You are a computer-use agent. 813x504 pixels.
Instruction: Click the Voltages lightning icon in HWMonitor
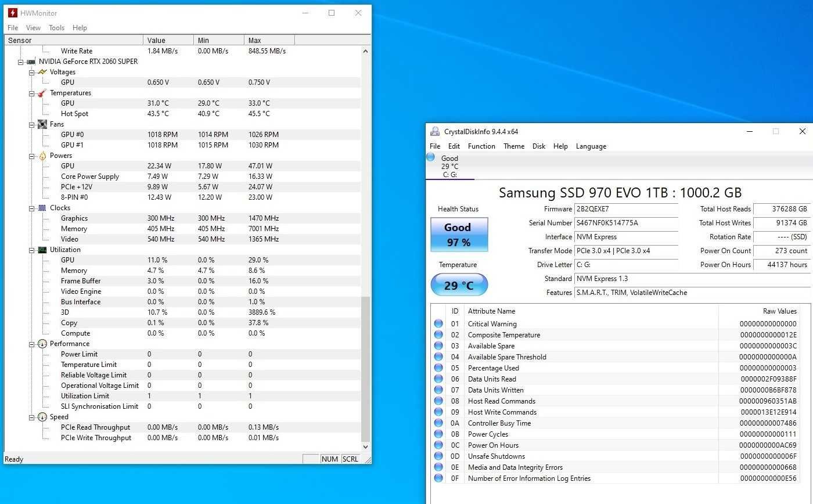pos(42,72)
